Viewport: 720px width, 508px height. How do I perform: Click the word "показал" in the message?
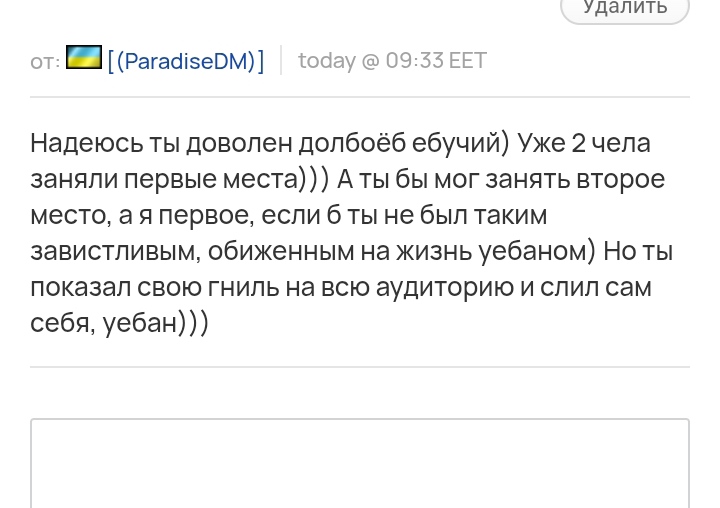(80, 288)
